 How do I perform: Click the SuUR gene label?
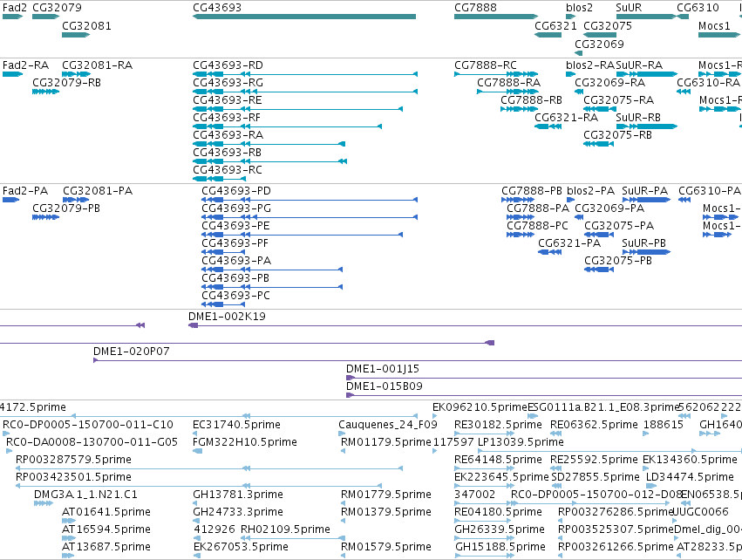(x=629, y=8)
